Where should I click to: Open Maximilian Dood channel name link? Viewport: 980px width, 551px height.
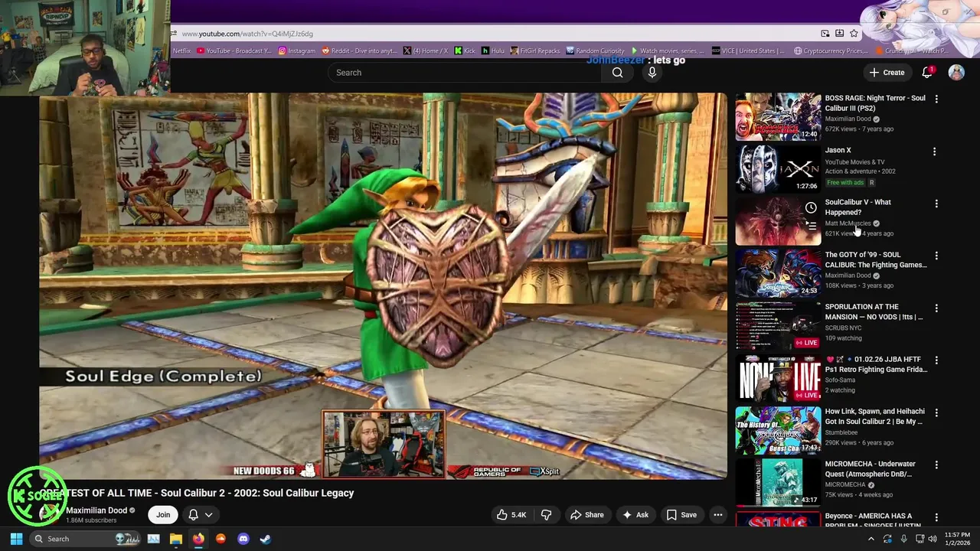[x=96, y=510]
